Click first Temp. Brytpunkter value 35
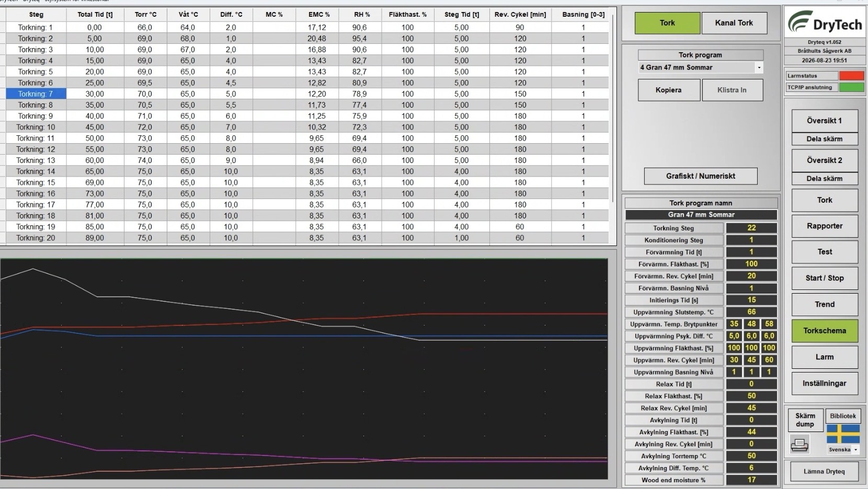 (x=734, y=324)
